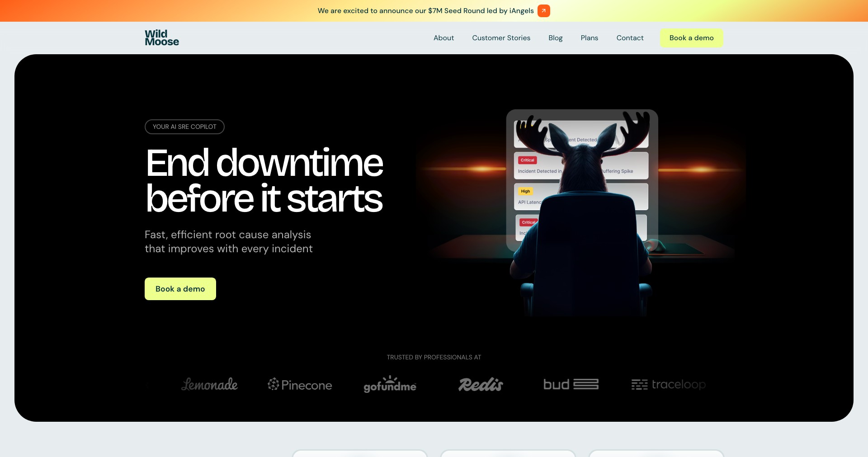Screen dimensions: 868x457
Task: Click the hero Book a demo button
Action: tap(180, 289)
